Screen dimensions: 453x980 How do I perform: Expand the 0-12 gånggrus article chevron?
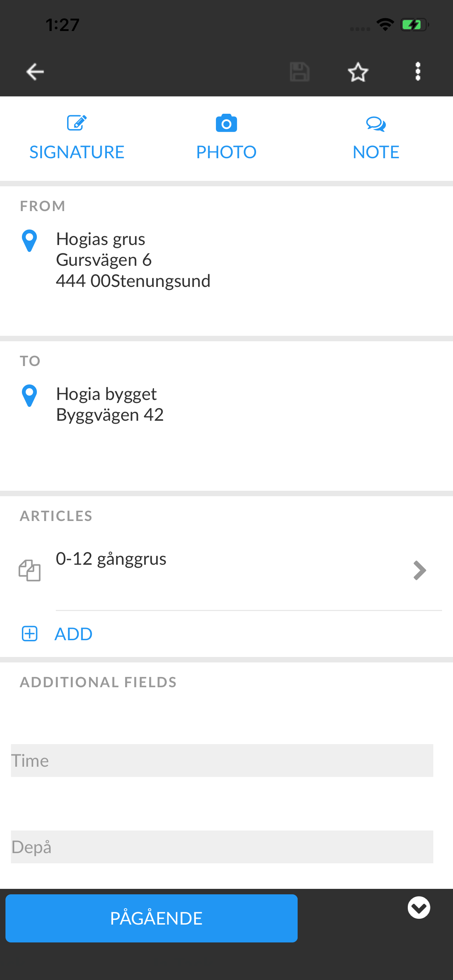tap(419, 570)
